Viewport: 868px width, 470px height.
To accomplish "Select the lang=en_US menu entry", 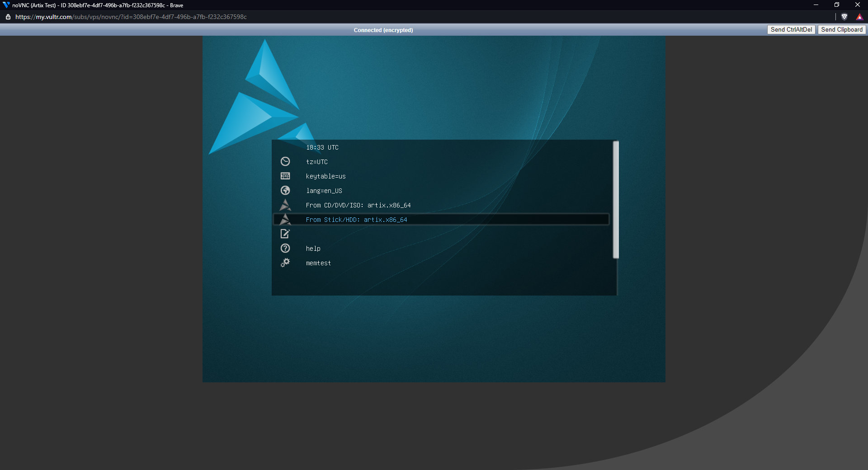I will click(x=324, y=191).
